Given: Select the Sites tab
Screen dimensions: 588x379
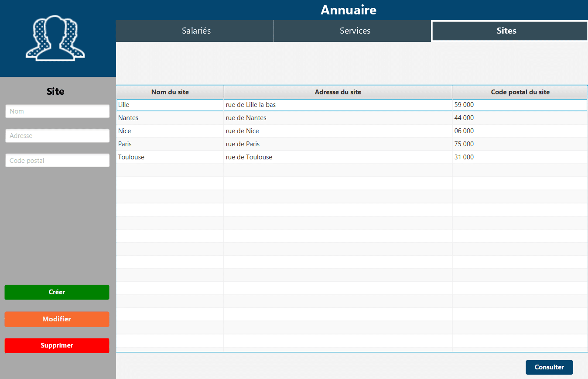Looking at the screenshot, I should [506, 31].
